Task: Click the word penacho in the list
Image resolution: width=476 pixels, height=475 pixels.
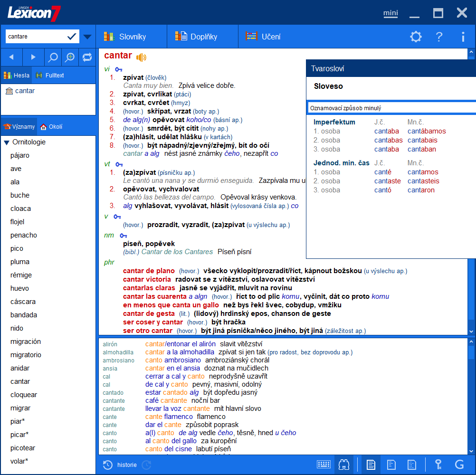Action: (x=24, y=235)
